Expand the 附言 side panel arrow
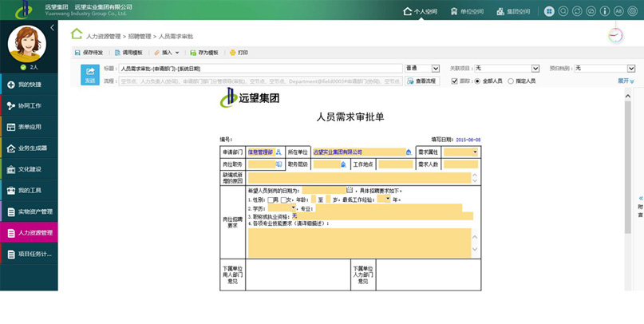 point(640,199)
